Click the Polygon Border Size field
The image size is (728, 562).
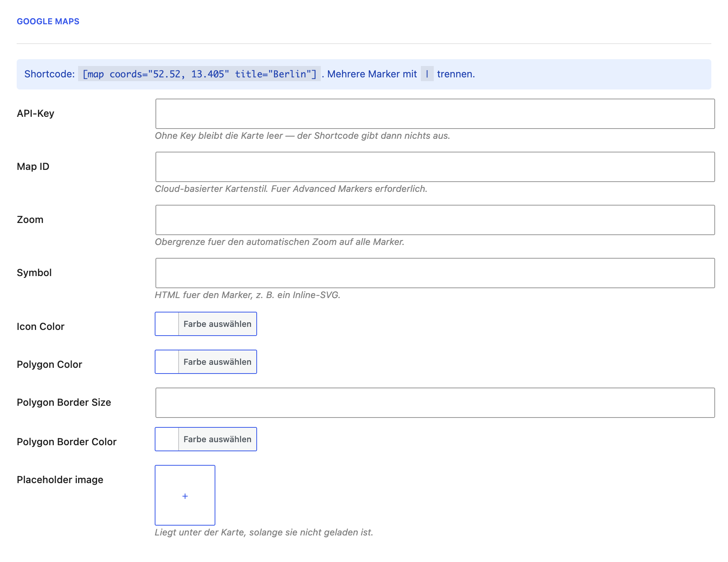click(435, 403)
